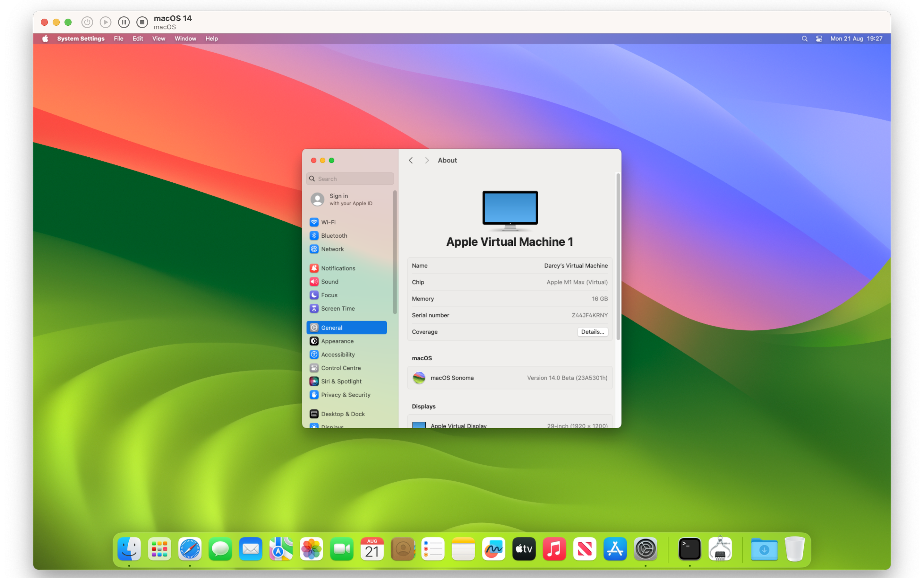Screen dimensions: 924x578
Task: Open Reminders from the Dock
Action: click(x=432, y=549)
